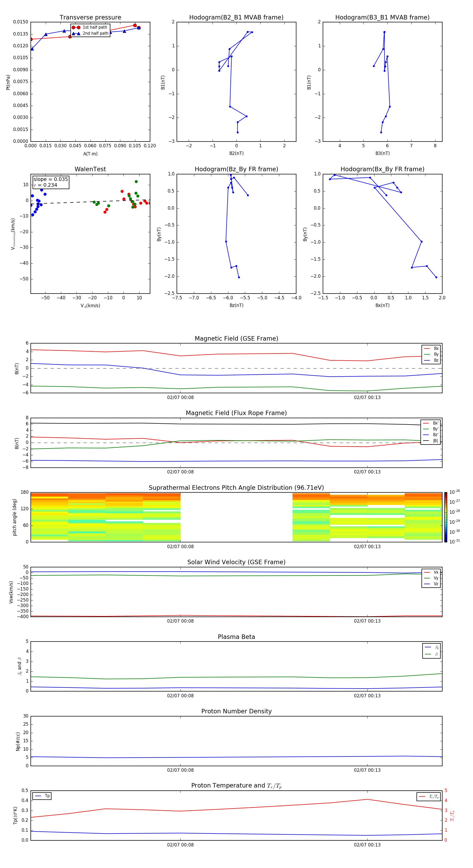This screenshot has width=473, height=868.
Task: Click the VA(km/s) x-axis label on WalenTest
Action: 90,306
